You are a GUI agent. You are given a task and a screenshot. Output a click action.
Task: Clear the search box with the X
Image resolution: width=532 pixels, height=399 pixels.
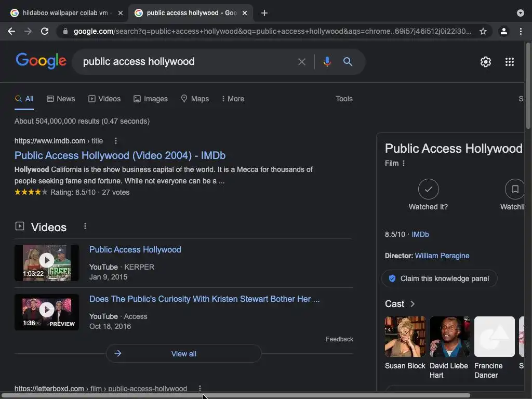[302, 62]
